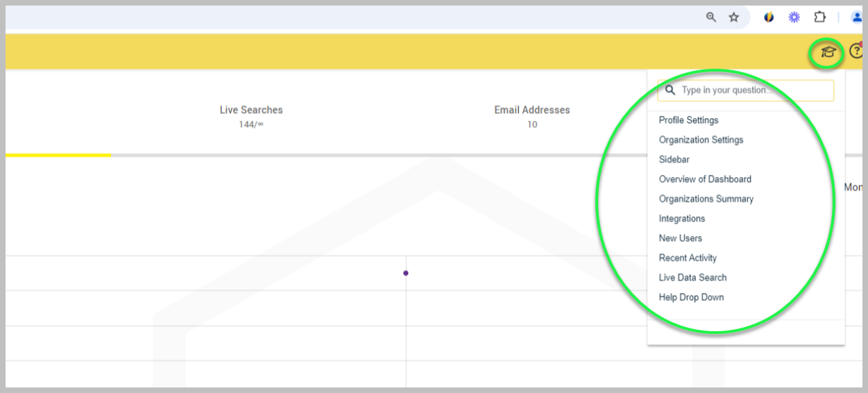Open the Recent Activity topic
Viewport: 868px width, 393px height.
point(688,258)
